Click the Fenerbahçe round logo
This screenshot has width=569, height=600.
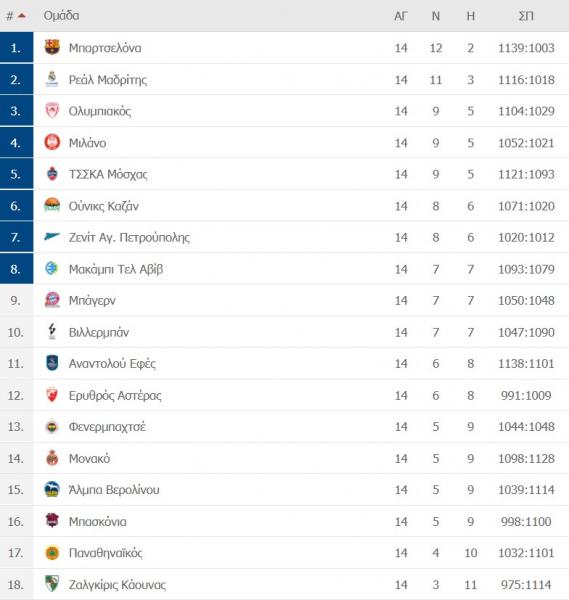point(52,426)
